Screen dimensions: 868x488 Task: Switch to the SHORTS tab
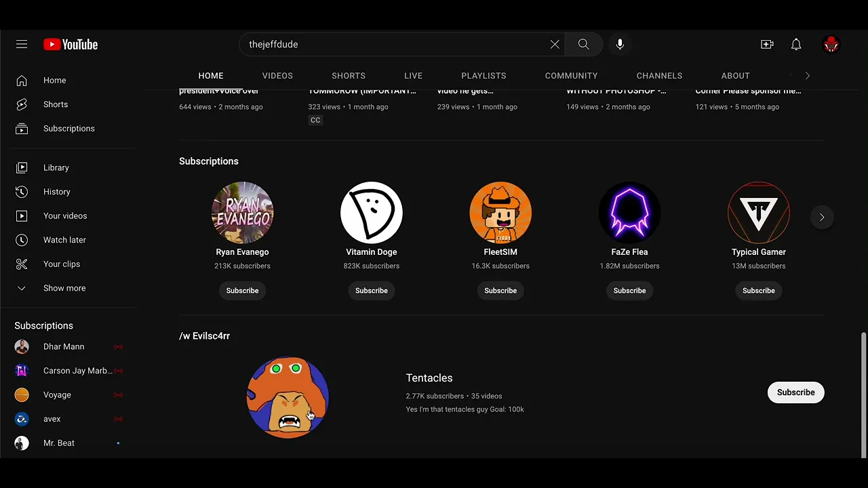349,76
